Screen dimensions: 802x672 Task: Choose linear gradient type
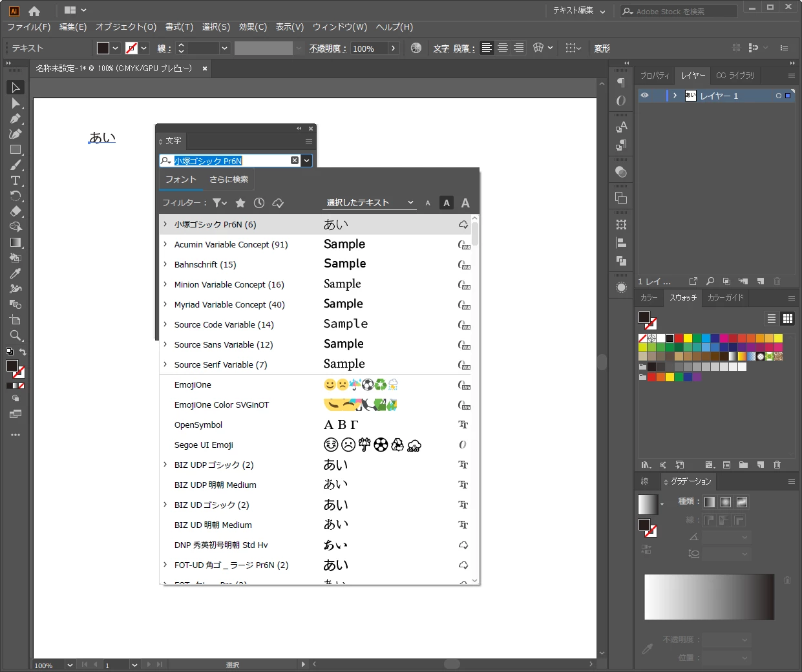[x=710, y=502]
